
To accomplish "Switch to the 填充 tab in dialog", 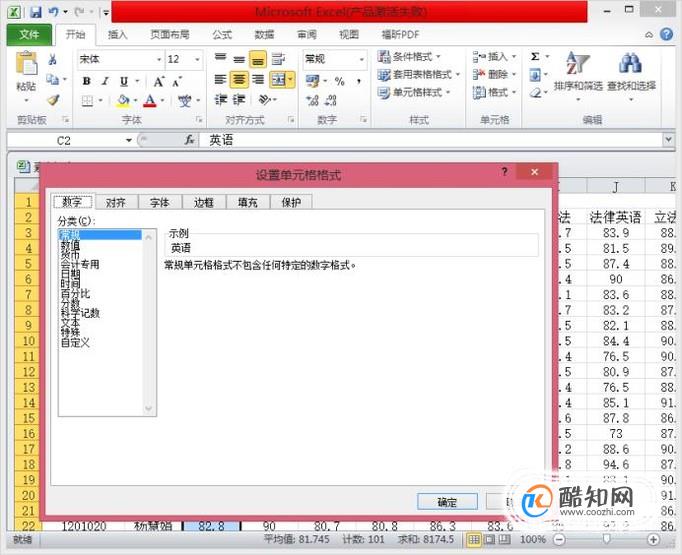I will click(247, 202).
